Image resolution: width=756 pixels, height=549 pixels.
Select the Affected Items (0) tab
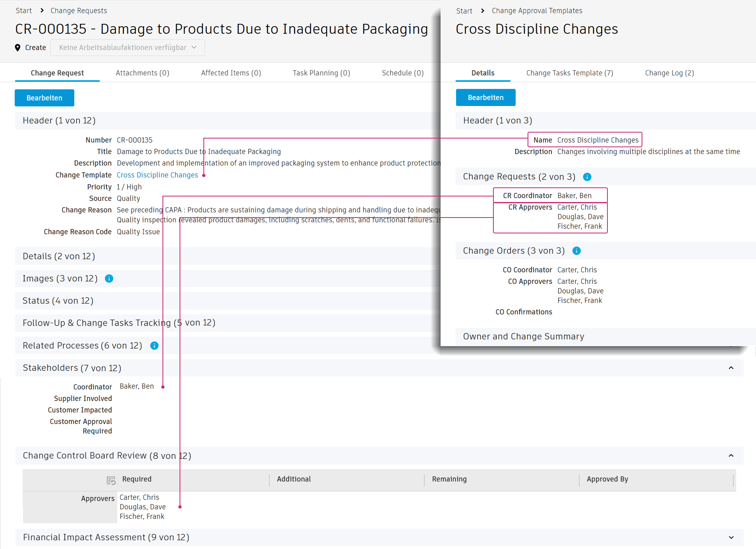[x=231, y=73]
